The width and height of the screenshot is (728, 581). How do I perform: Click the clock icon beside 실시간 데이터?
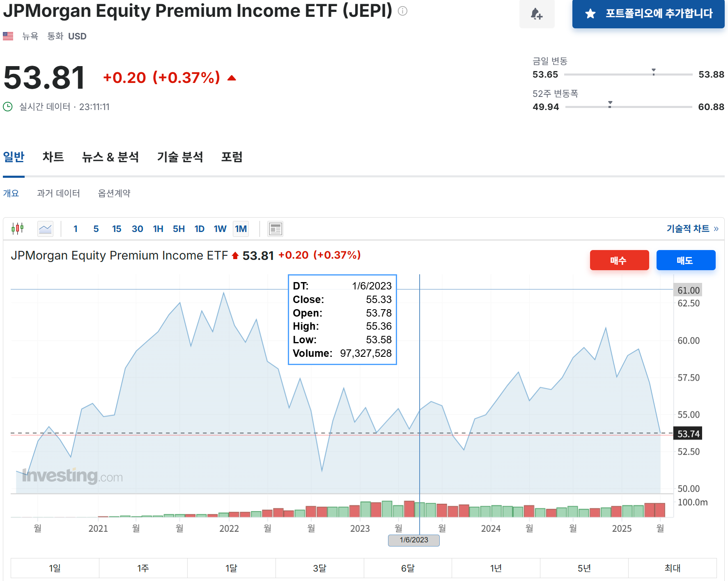click(8, 107)
